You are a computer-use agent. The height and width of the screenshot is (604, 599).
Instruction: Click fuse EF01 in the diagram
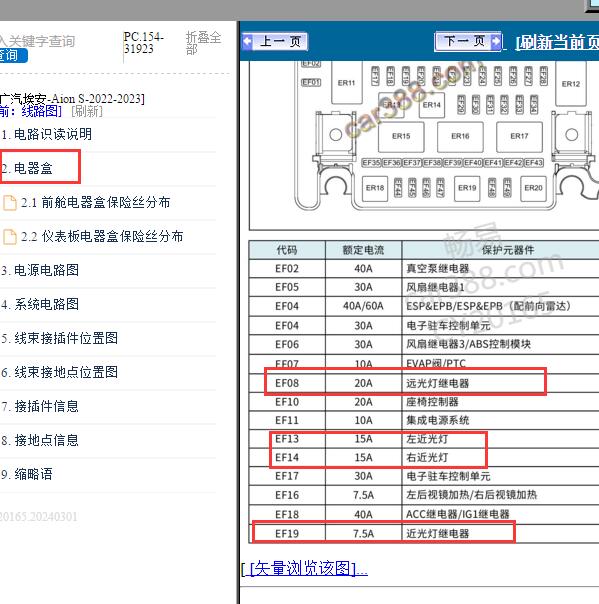click(x=311, y=82)
